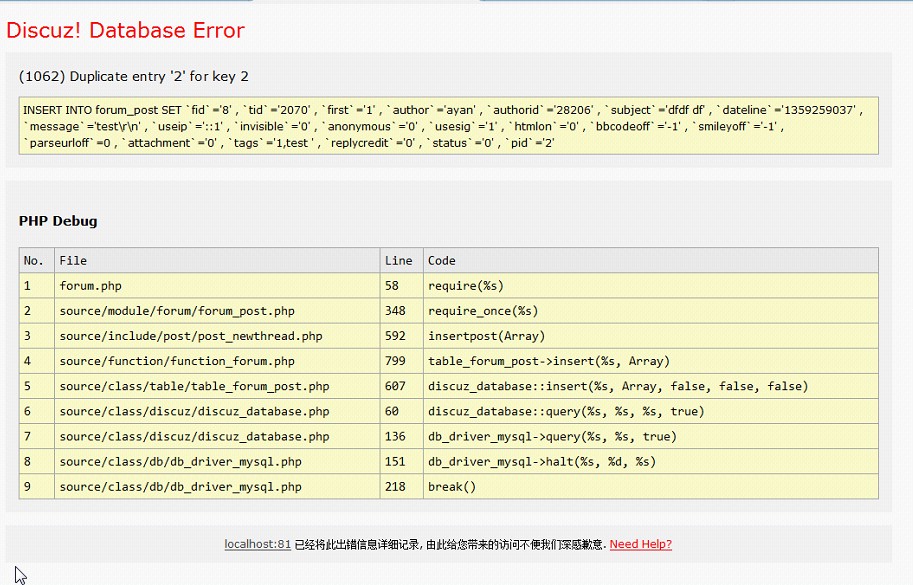Click row number 9 in No. column
Viewport: 913px width, 585px height.
pos(37,487)
